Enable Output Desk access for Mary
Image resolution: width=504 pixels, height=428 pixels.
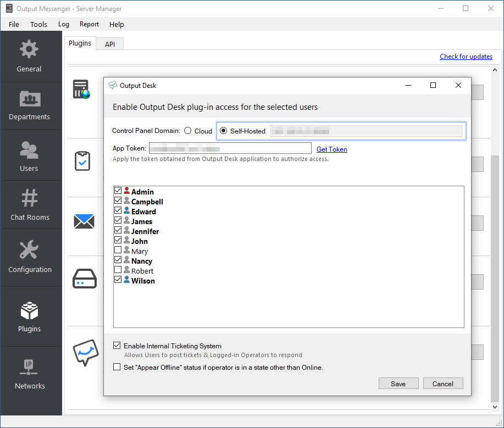point(118,250)
